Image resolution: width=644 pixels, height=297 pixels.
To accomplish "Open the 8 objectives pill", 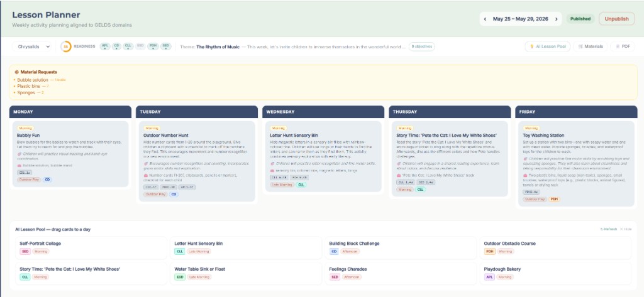I will [422, 46].
